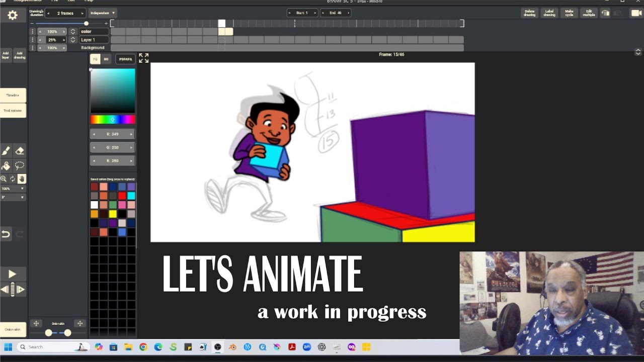The image size is (644, 362).
Task: Click the drag handle of color layer
Action: [x=33, y=32]
